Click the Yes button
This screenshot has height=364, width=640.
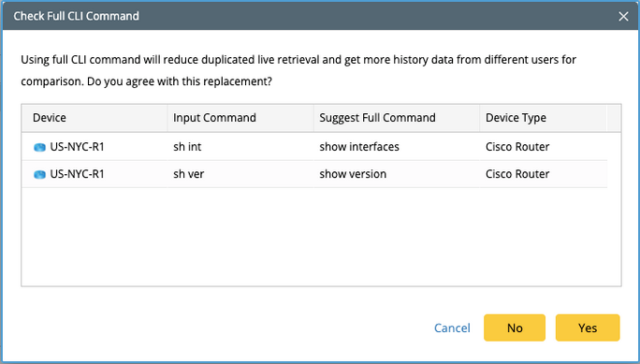pos(588,328)
